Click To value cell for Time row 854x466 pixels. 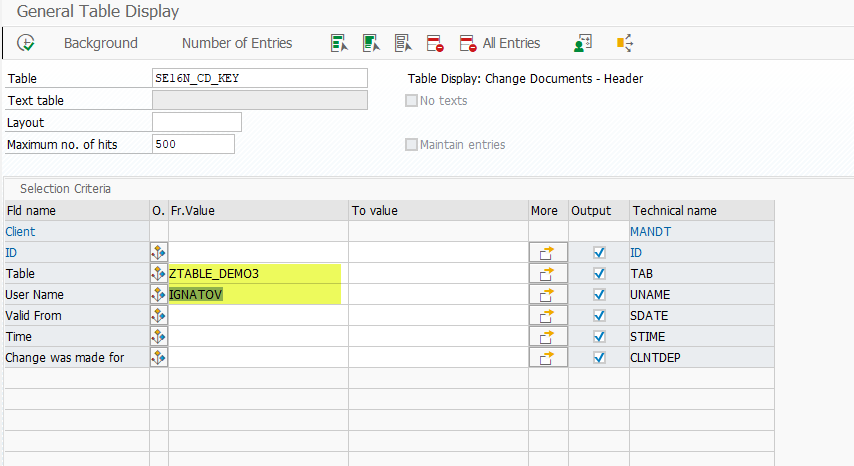coord(438,336)
